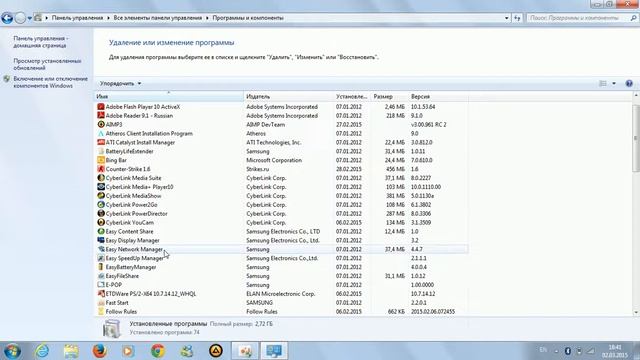Screen dimensions: 640x360
Task: Select the BatteryLifeExtender icon
Action: pos(101,151)
